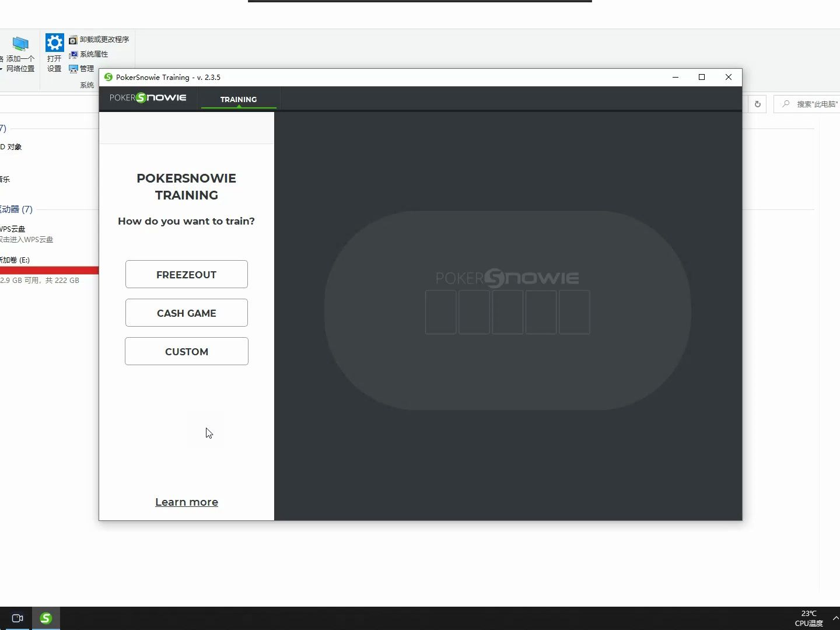Click the camera icon on the taskbar

(17, 618)
